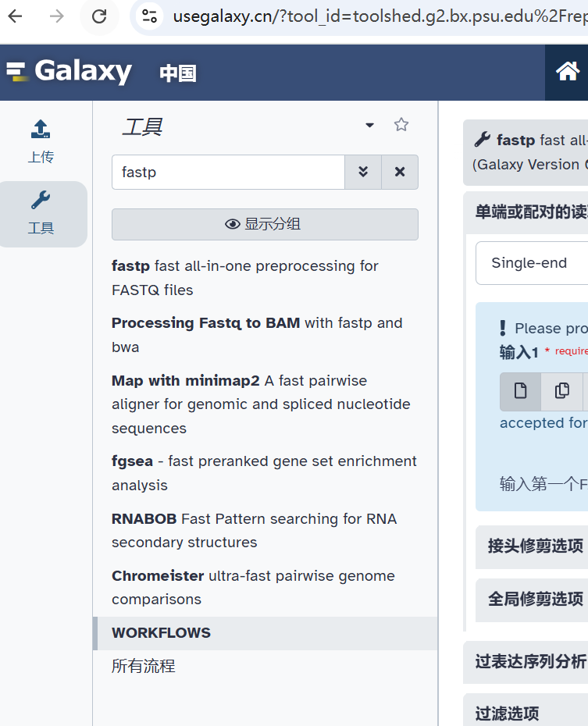Select the usegalaxy.cn URL in address bar
The width and height of the screenshot is (588, 726).
(x=380, y=16)
